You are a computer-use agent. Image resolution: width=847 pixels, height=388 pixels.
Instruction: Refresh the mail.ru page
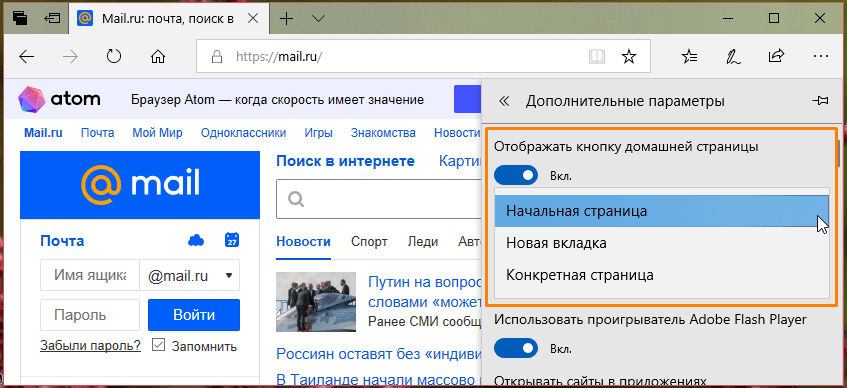point(114,56)
